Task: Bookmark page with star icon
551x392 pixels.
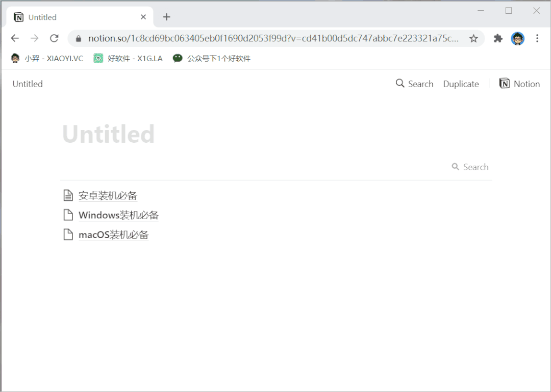Action: tap(473, 38)
